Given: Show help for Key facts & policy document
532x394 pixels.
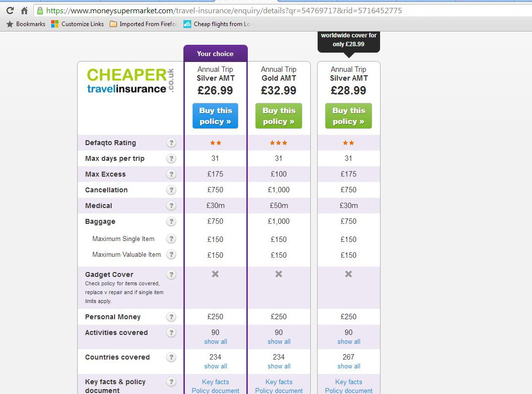Looking at the screenshot, I should click(x=171, y=382).
